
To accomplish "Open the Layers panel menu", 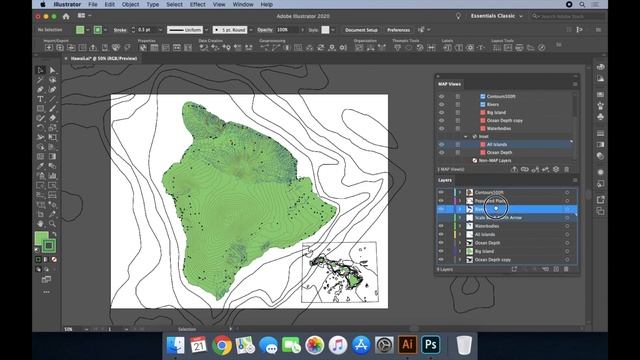I will tap(575, 180).
